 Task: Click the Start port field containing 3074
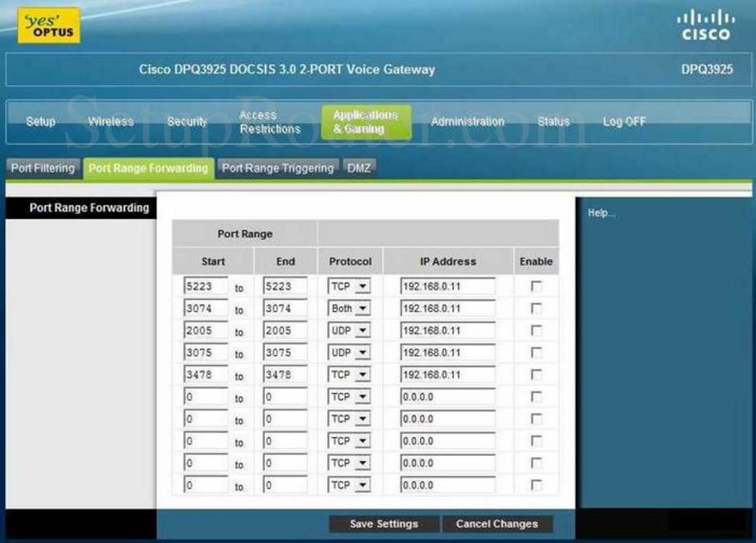[x=205, y=308]
